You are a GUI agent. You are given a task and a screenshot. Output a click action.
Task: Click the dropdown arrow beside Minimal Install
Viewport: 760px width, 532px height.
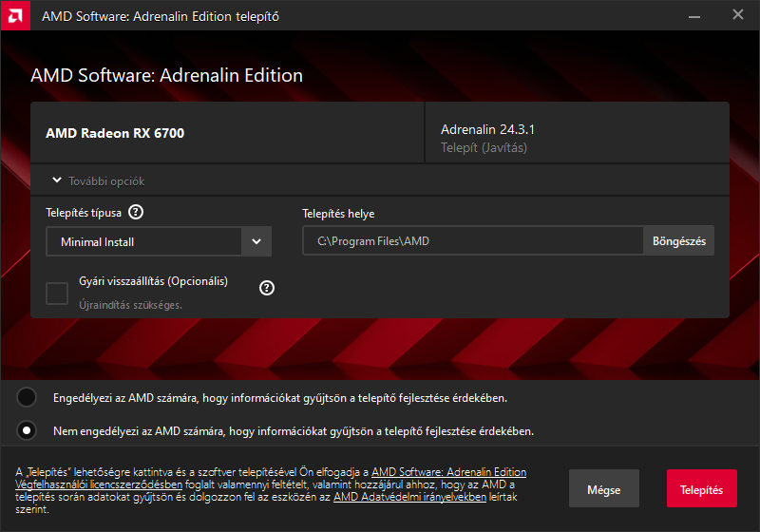pos(256,241)
